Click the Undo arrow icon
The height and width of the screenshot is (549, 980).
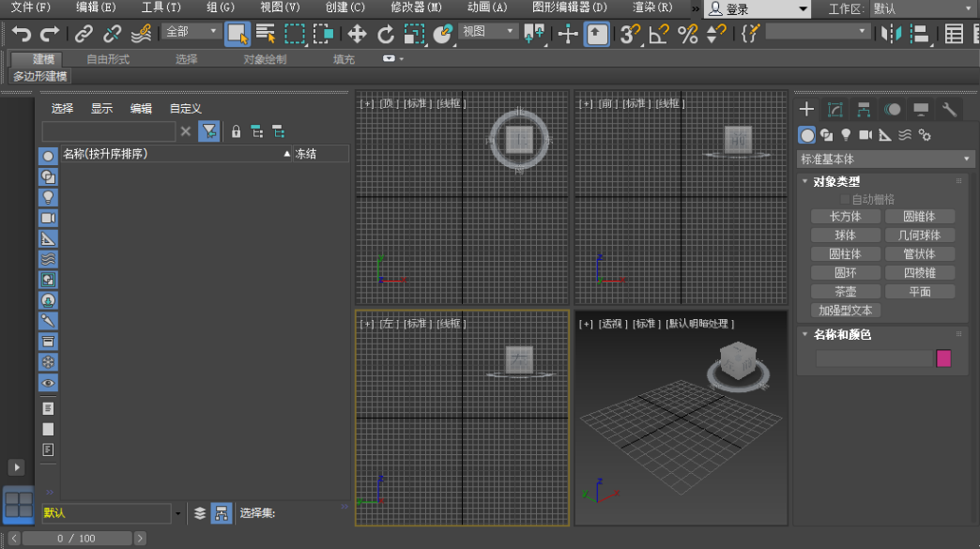(22, 34)
